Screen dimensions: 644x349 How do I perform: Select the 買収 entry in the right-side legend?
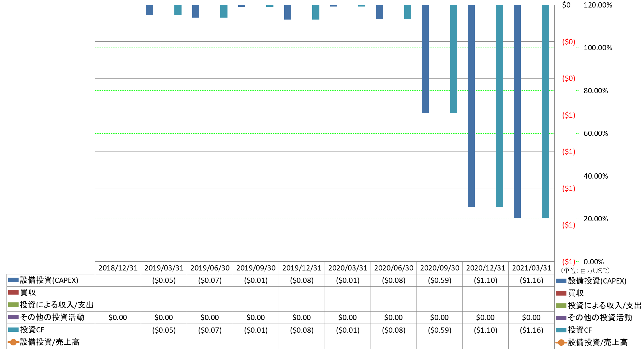point(570,293)
